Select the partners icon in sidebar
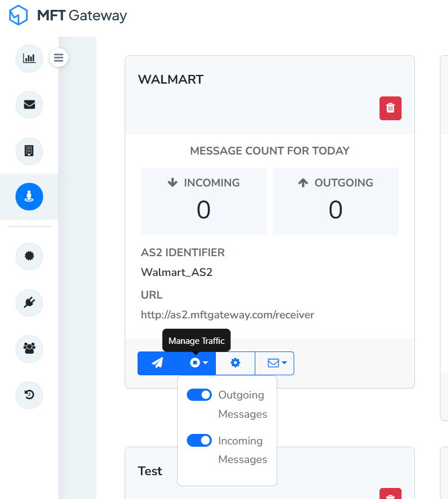Viewport: 448px width, 499px height. pos(29,197)
